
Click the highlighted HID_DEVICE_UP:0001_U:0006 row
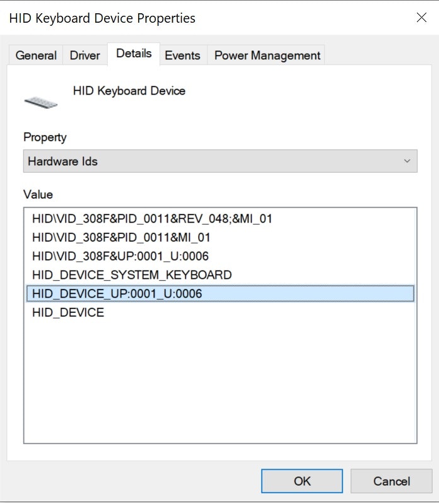point(117,293)
